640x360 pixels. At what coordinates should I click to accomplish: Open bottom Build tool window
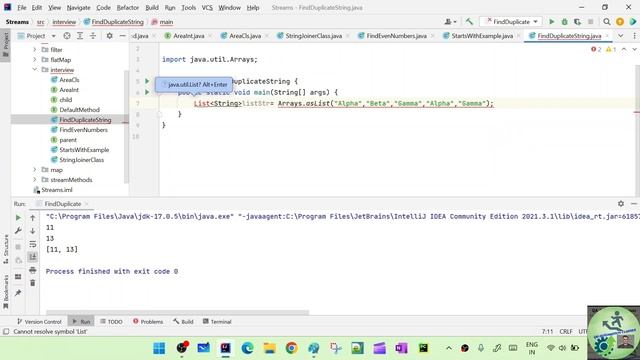click(183, 322)
